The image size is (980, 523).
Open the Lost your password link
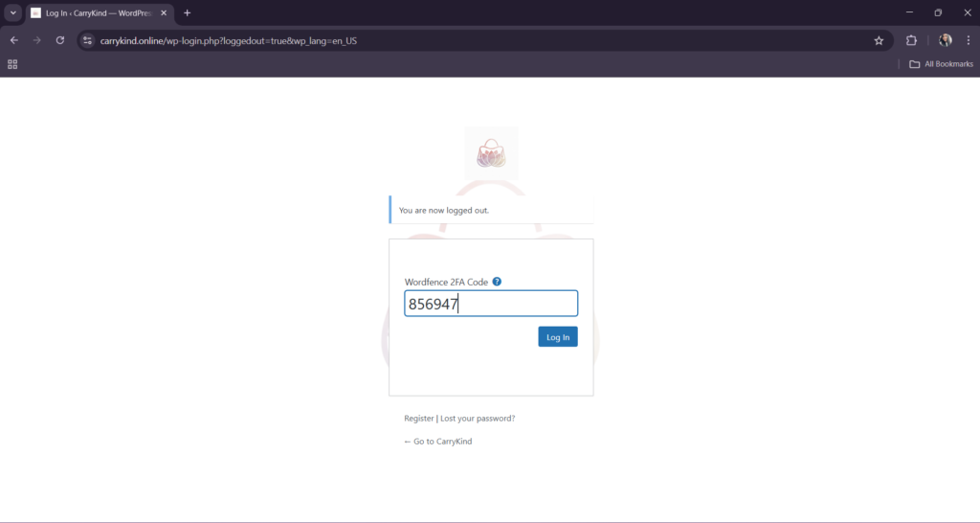coord(478,419)
